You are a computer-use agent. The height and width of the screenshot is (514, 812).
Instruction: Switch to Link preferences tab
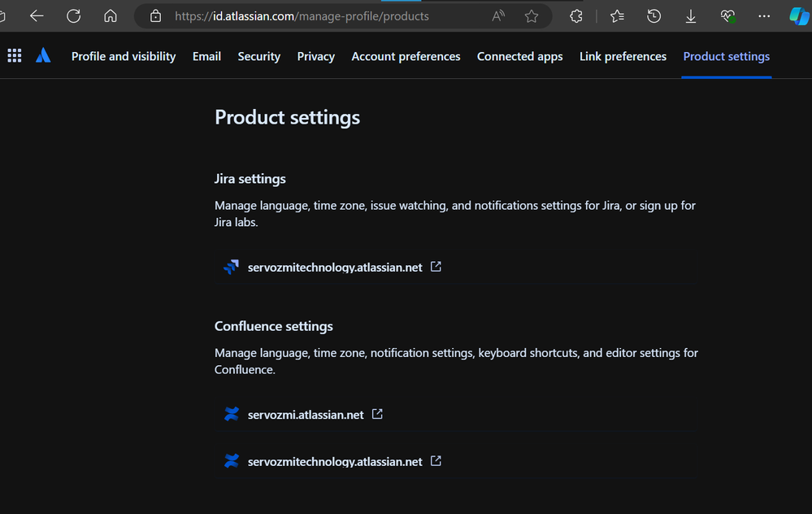[x=623, y=56]
